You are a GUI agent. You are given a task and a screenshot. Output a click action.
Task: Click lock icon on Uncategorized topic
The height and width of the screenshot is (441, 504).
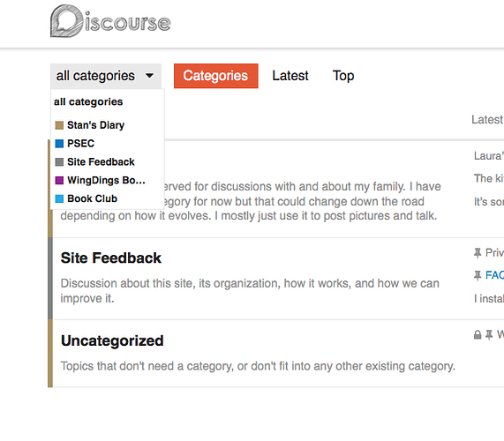point(478,334)
